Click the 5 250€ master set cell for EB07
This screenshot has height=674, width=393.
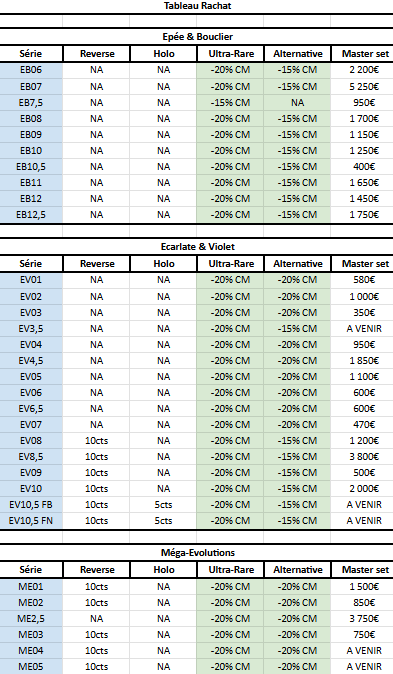(x=364, y=86)
